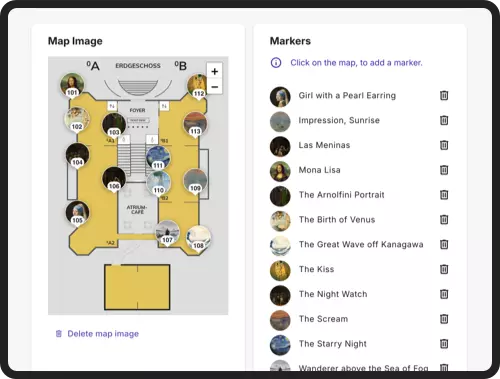Delete The Scream marker

tap(444, 319)
